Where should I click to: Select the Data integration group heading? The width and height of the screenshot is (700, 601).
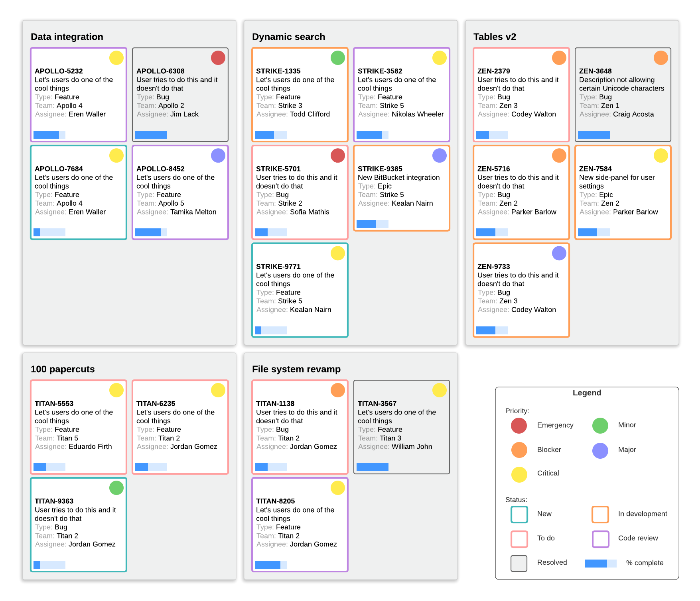[67, 37]
